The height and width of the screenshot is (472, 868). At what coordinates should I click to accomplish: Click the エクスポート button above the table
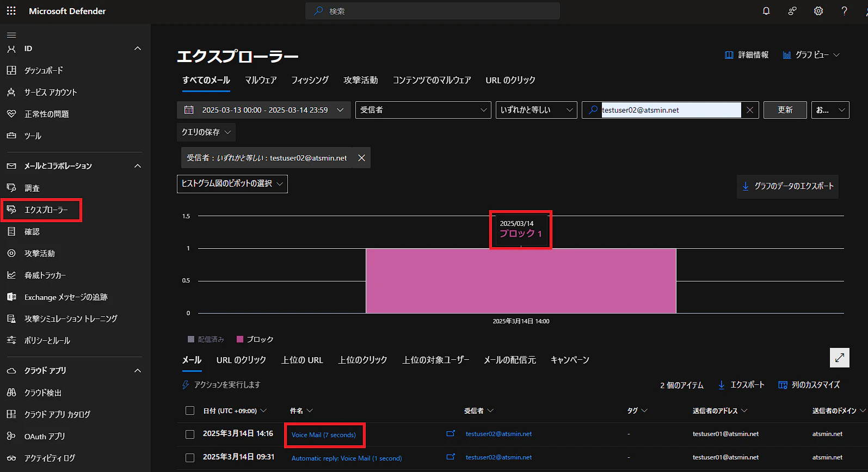click(741, 385)
